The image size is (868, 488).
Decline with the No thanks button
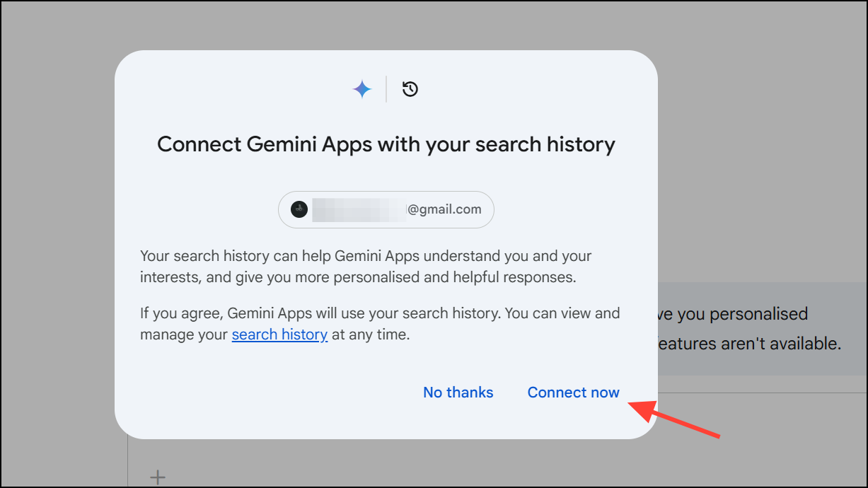458,393
